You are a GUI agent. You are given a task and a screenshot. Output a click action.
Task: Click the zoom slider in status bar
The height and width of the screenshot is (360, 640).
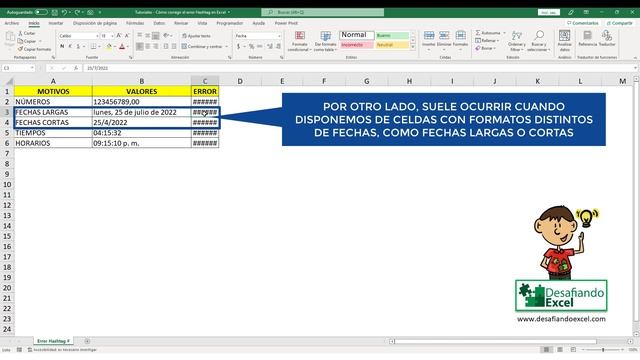[603, 350]
